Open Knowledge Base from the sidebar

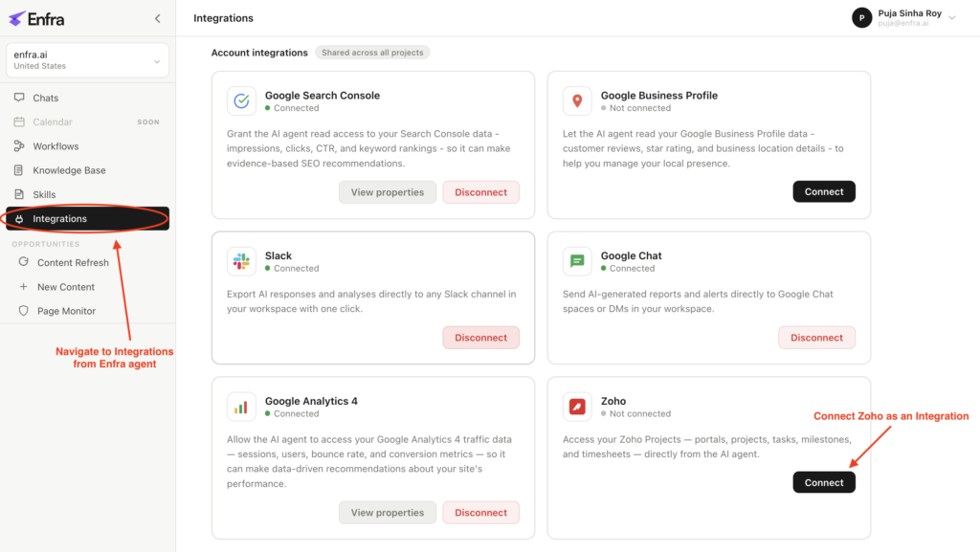[x=87, y=170]
